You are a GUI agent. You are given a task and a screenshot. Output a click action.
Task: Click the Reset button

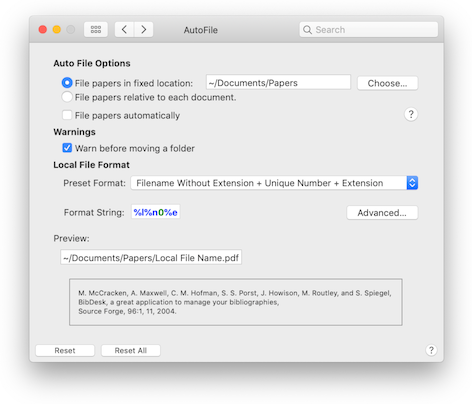65,350
